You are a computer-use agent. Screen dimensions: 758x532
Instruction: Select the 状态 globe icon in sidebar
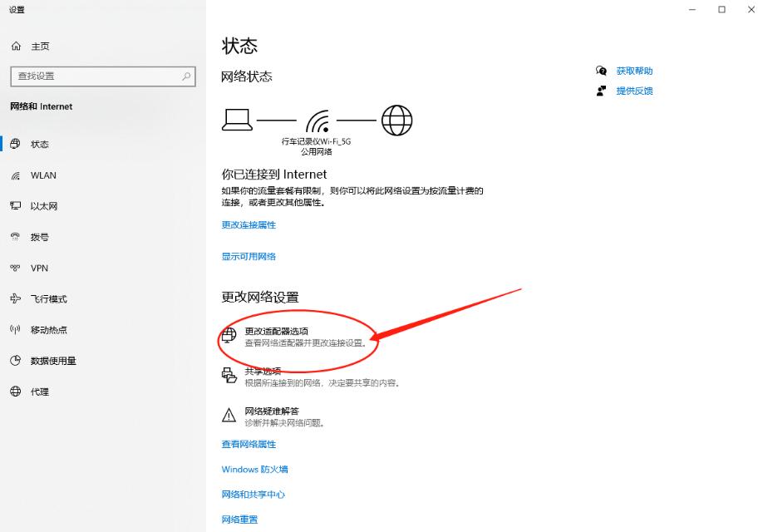pos(15,144)
